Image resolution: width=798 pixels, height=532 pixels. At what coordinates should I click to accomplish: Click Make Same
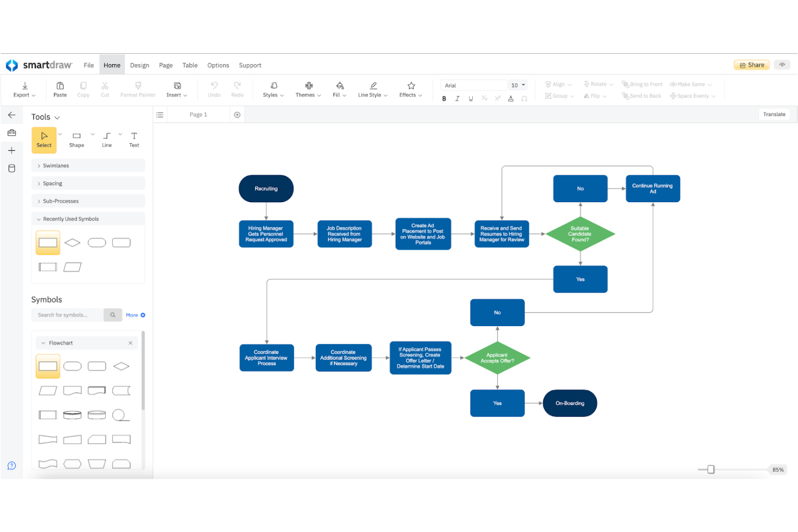[x=691, y=84]
